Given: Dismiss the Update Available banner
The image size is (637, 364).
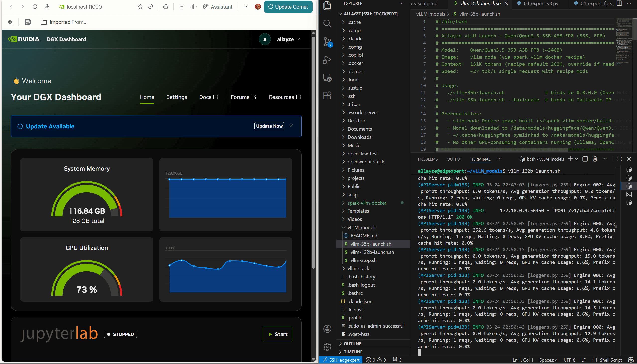Looking at the screenshot, I should tap(291, 126).
